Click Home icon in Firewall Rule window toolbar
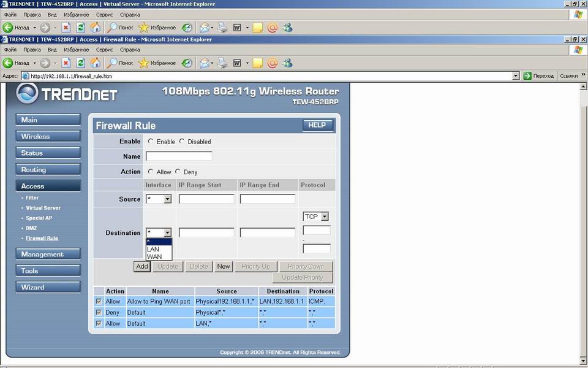588x368 pixels. point(96,63)
